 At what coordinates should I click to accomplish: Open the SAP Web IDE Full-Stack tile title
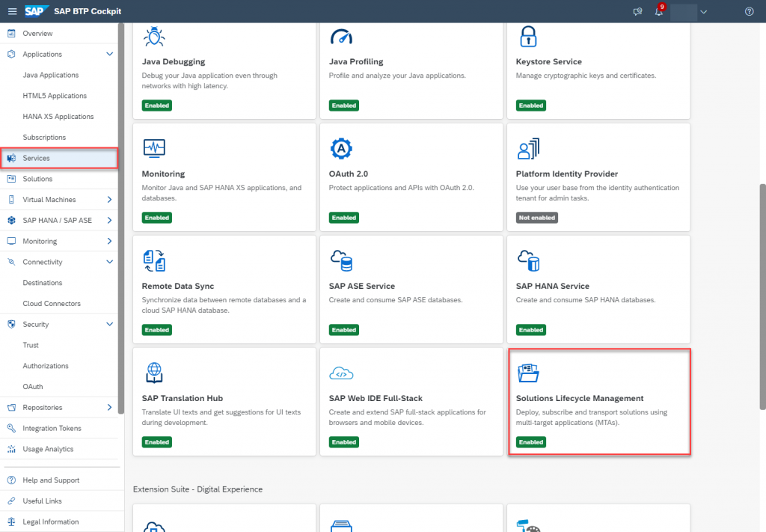pos(376,399)
